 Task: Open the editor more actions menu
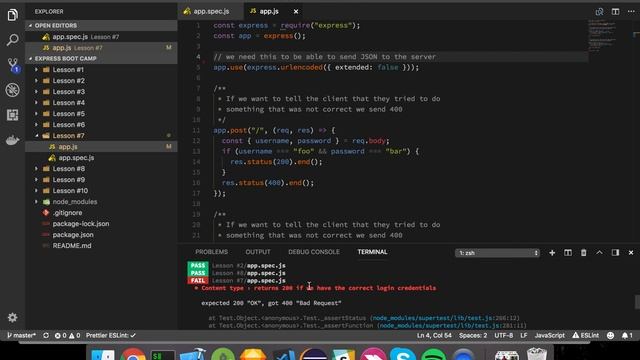(x=631, y=11)
